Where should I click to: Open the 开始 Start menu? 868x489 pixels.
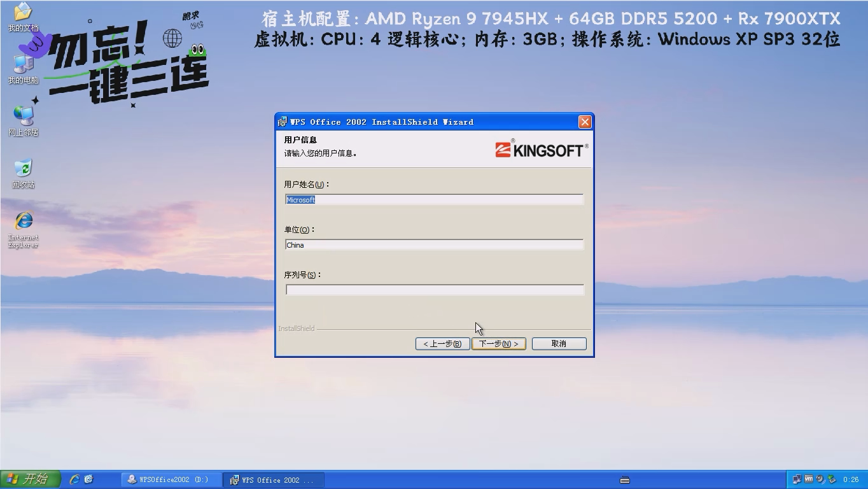point(30,479)
